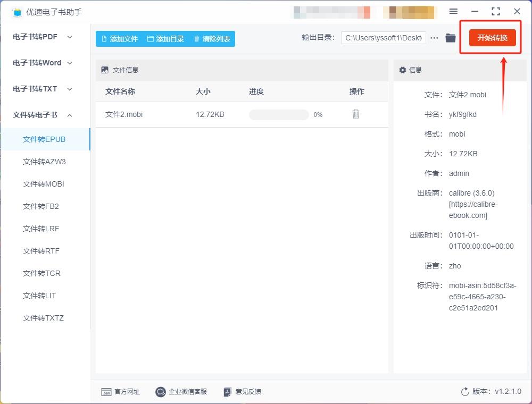The width and height of the screenshot is (532, 404).
Task: Delete 文件2.mobi using the trash icon
Action: click(355, 114)
